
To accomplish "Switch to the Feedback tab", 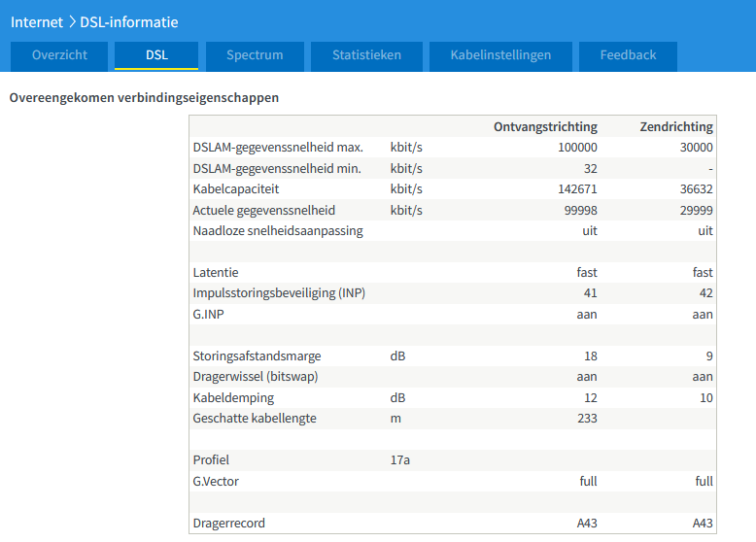I will pyautogui.click(x=628, y=55).
